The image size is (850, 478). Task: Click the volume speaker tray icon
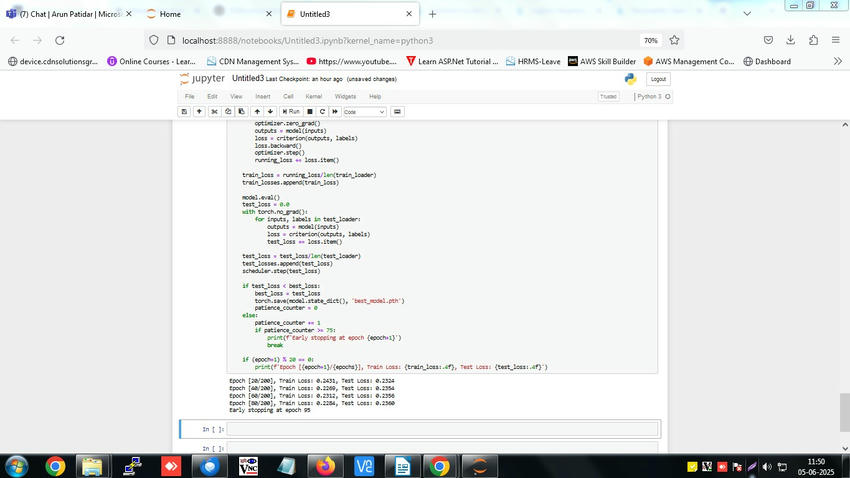coord(767,467)
